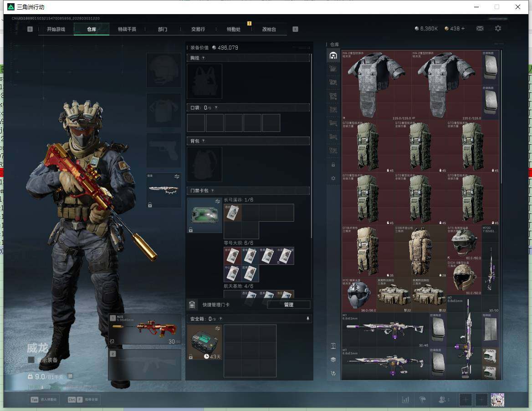Select the empty helmet equipment slot
Viewport: 532px width, 411px height.
[164, 70]
